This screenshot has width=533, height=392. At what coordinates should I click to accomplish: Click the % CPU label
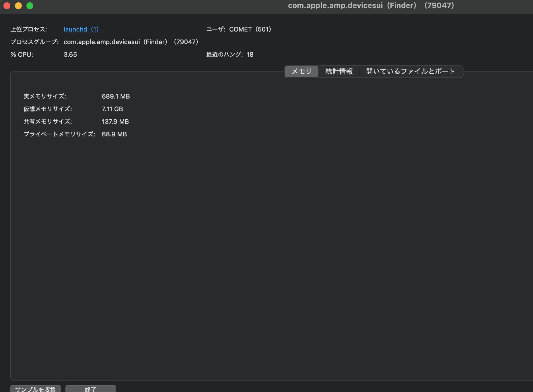[22, 54]
